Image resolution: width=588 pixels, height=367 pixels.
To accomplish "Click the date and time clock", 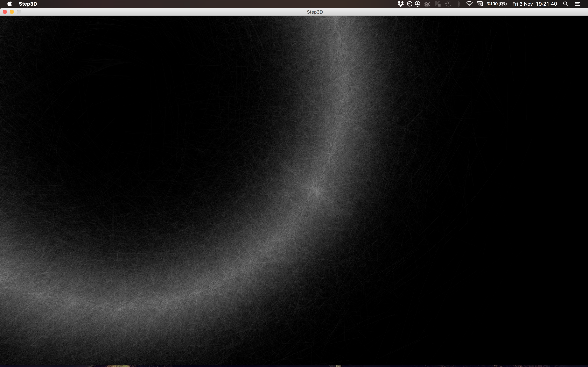I will [x=535, y=4].
